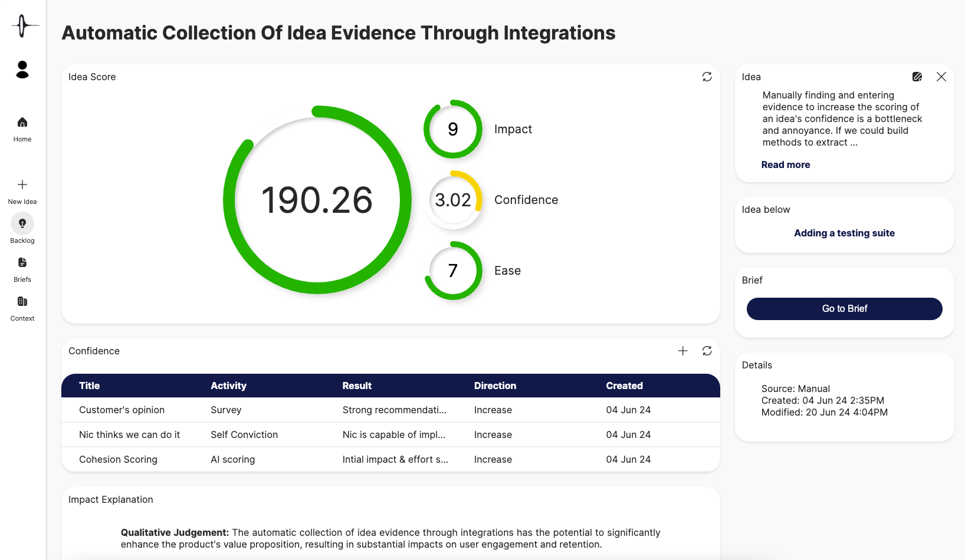Screen dimensions: 965x560
Task: Click the Survey activity cell
Action: tap(226, 410)
